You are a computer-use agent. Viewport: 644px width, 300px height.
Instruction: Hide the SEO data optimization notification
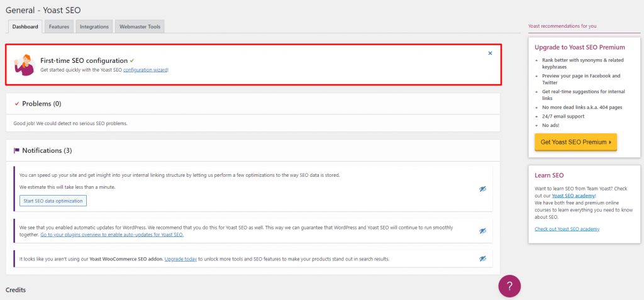tap(482, 189)
